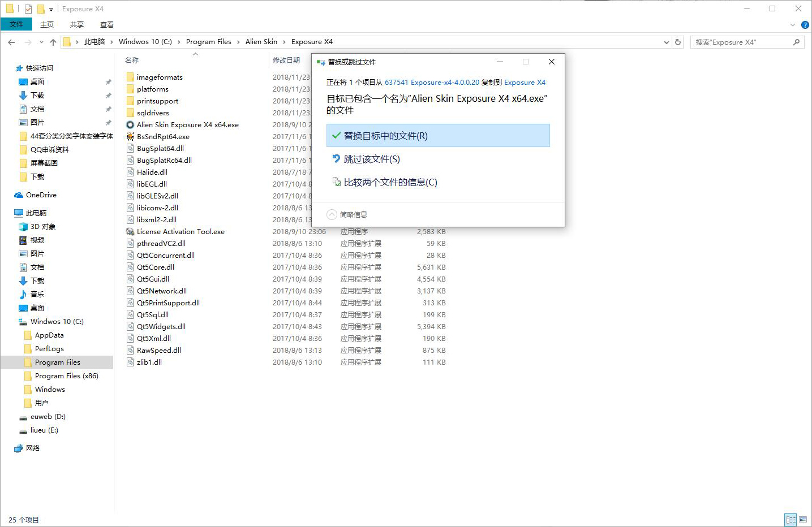Open the AppData folder in sidebar

49,335
